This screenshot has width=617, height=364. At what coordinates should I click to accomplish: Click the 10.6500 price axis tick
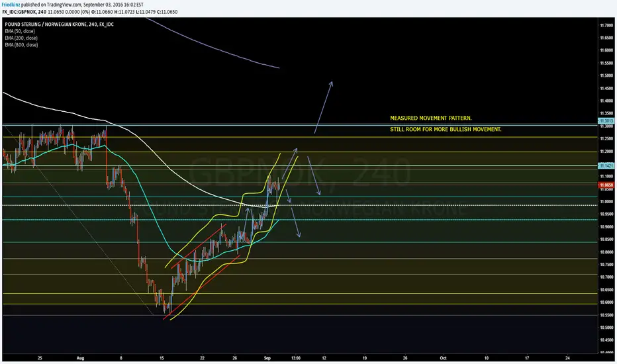606,290
